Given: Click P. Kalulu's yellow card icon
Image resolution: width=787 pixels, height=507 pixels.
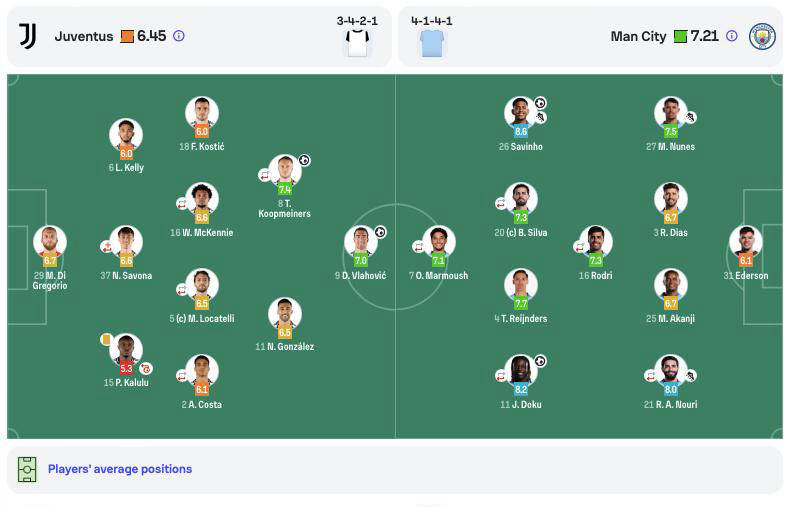Looking at the screenshot, I should 105,339.
